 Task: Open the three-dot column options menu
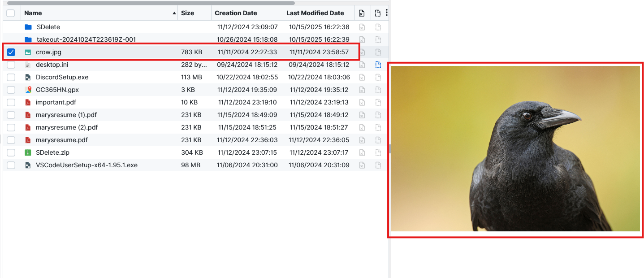(x=386, y=13)
